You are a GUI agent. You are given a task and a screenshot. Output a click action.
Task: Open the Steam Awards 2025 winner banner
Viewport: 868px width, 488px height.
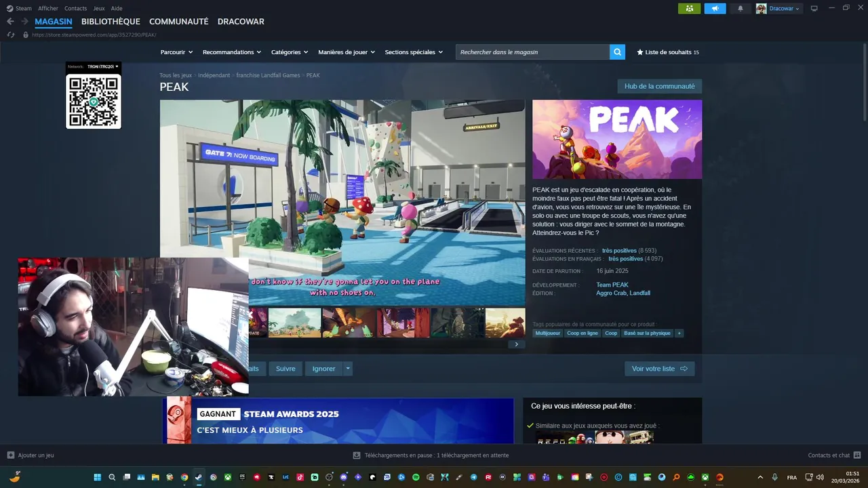coord(338,421)
